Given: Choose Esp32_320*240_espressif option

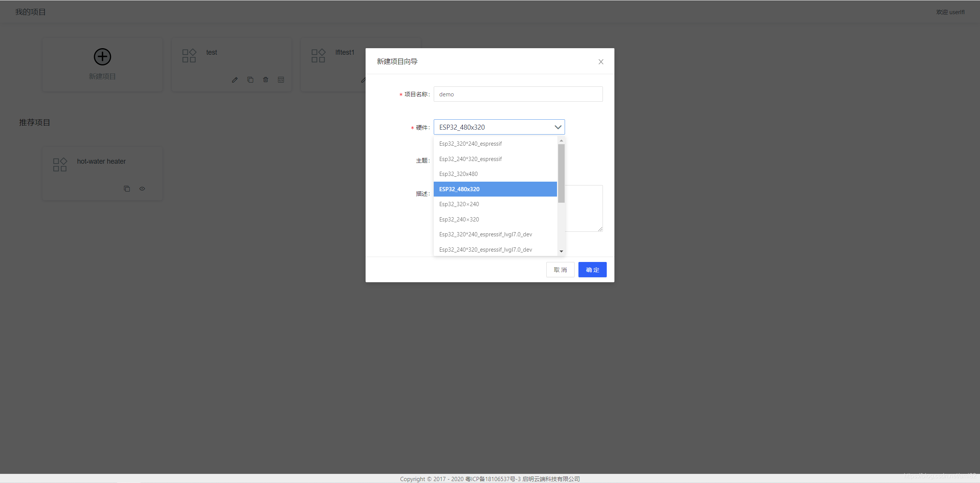Looking at the screenshot, I should click(495, 144).
